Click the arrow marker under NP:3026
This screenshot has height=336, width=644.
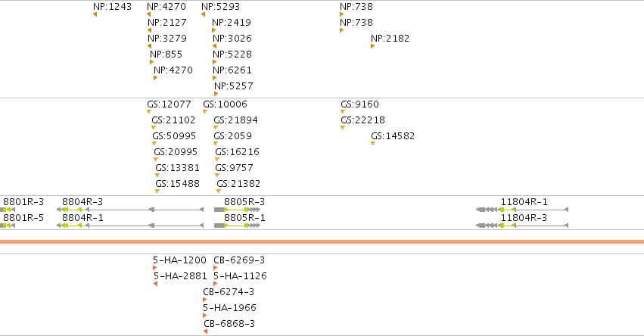(214, 46)
